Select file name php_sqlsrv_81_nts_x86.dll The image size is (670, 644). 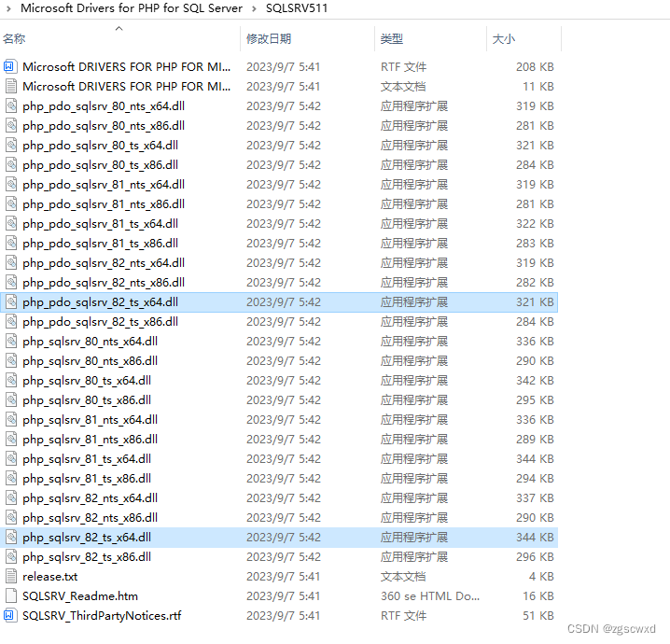pos(91,440)
